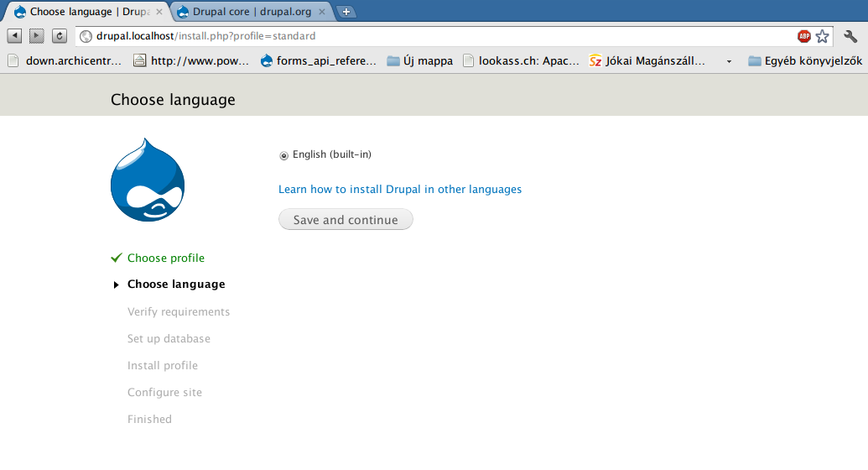Bookmark this page with the star icon

pos(823,36)
